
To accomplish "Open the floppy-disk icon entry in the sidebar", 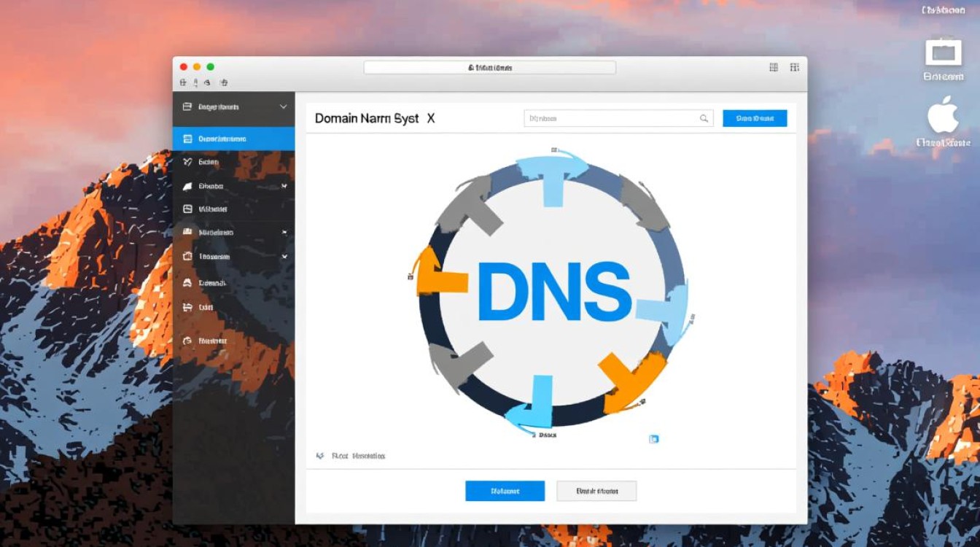I will 188,209.
